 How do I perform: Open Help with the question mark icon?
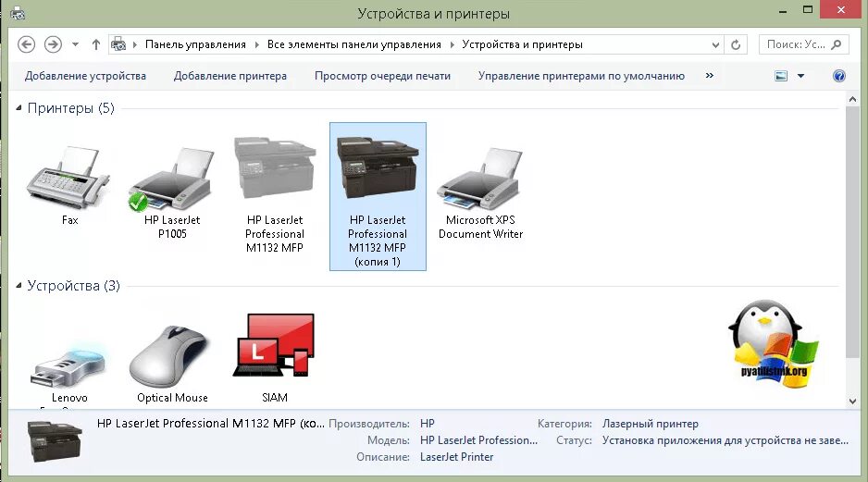pyautogui.click(x=838, y=76)
